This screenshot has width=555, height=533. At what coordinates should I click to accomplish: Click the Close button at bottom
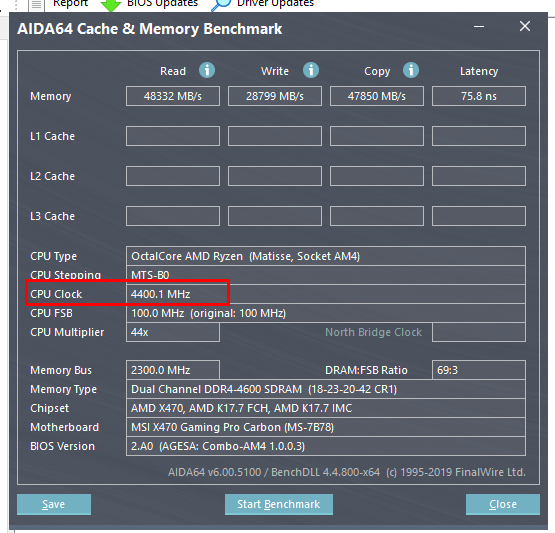coord(503,504)
